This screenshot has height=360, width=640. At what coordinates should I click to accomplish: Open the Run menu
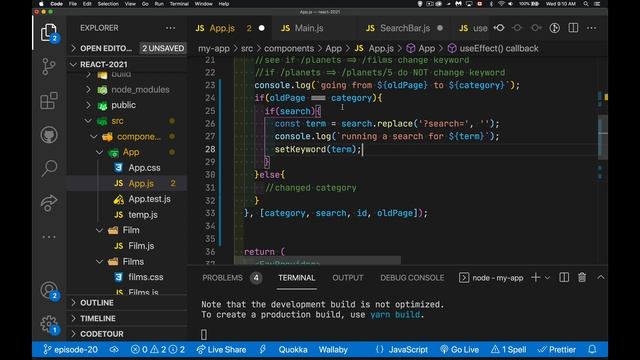[x=159, y=4]
